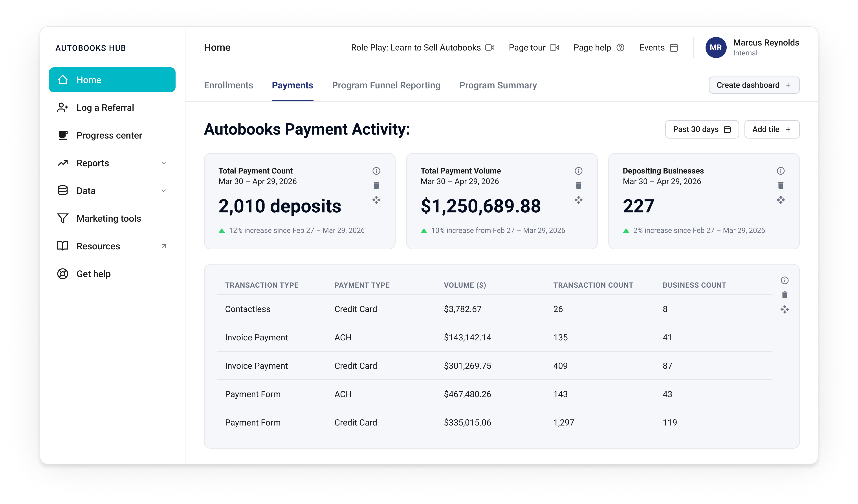Click the Log a Referral person-plus icon
The width and height of the screenshot is (858, 504).
[63, 108]
